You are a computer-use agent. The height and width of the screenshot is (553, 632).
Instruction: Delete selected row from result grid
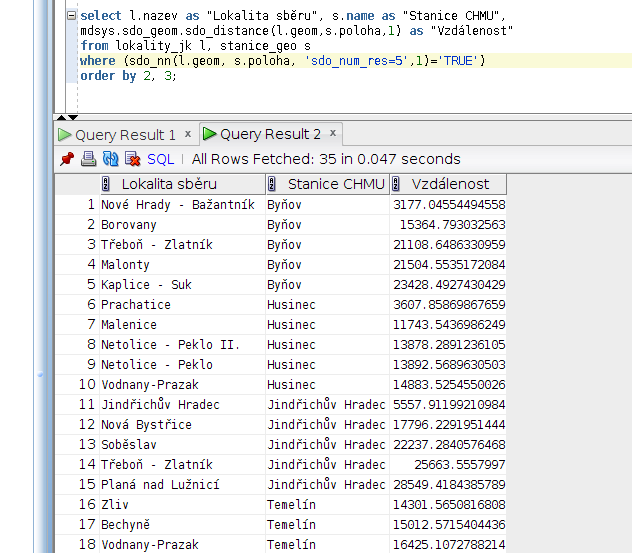132,159
